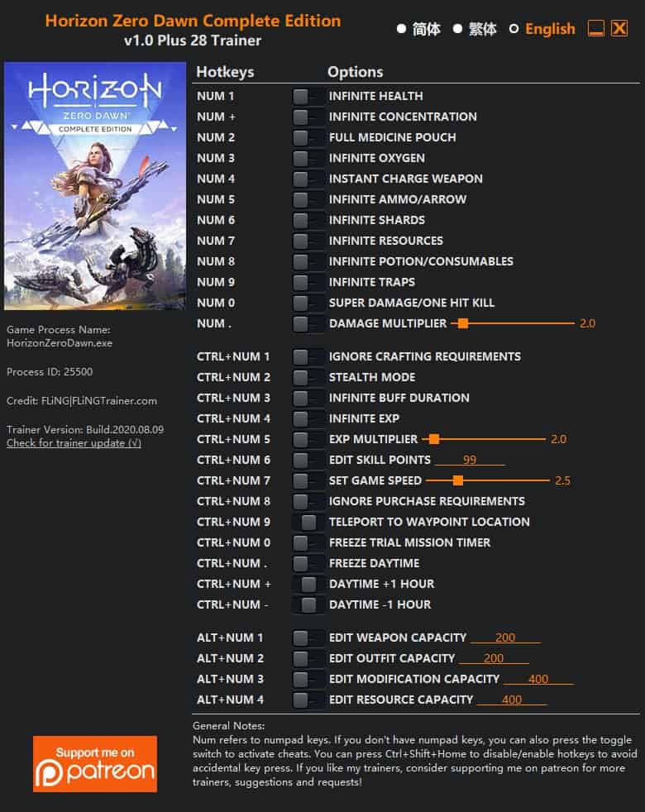Enable Infinite Ammo/Arrow toggle
The width and height of the screenshot is (645, 812).
(x=308, y=200)
